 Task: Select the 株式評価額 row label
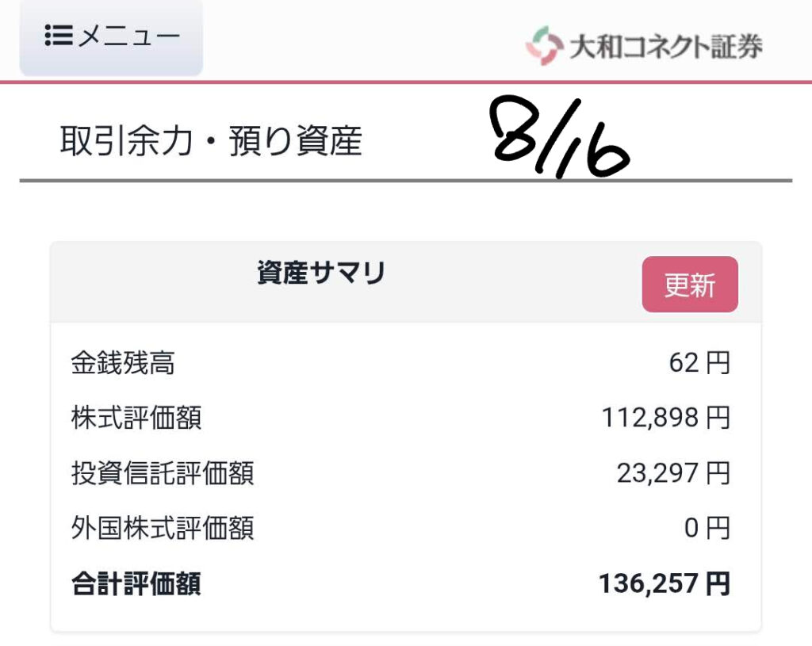click(x=136, y=418)
